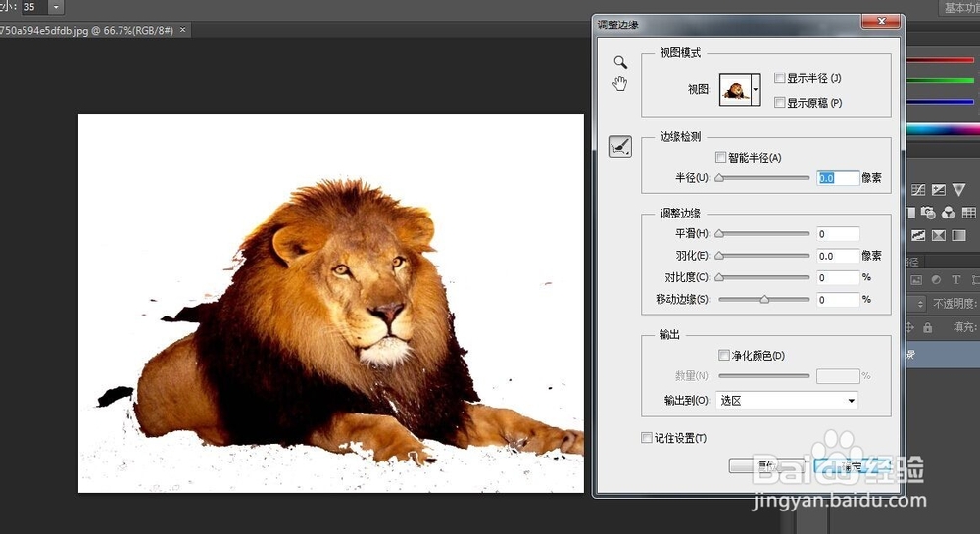This screenshot has width=980, height=534.
Task: Select the Hand tool in Refine Edge dialog
Action: 620,83
